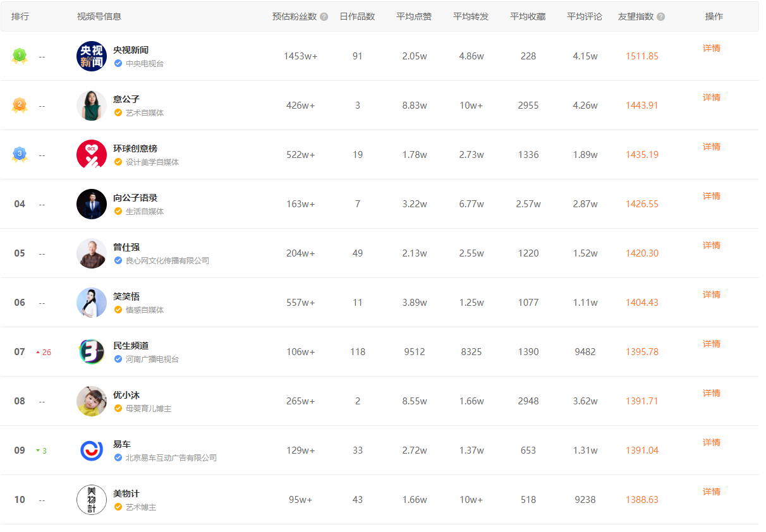Open 详情 for 向公子语录
766x532 pixels.
[x=711, y=196]
